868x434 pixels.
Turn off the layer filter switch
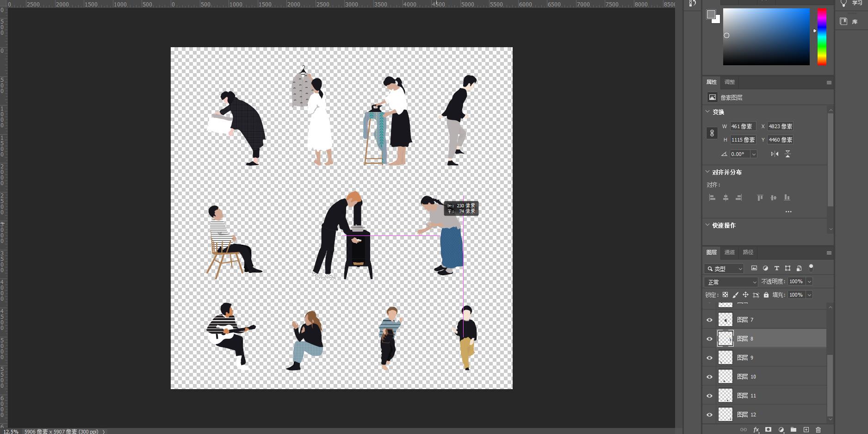tap(811, 267)
